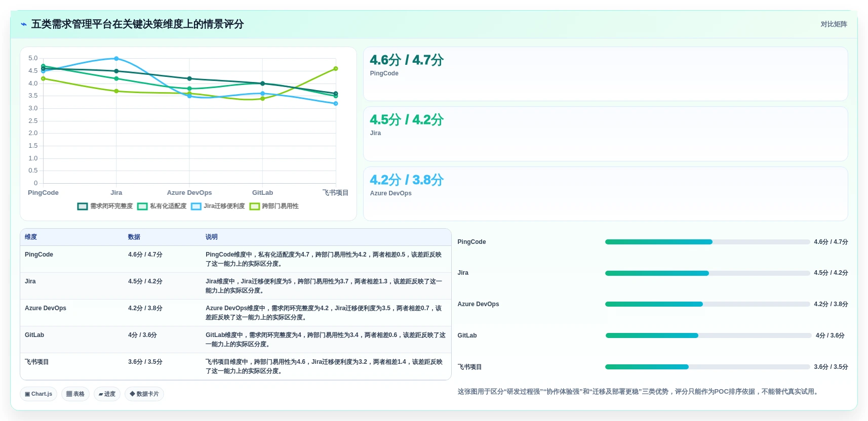868x421 pixels.
Task: Click the 维度 column header
Action: (31, 237)
